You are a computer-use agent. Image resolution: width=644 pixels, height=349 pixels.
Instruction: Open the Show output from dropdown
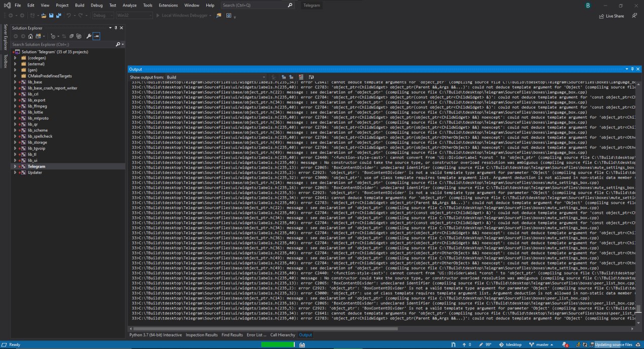pyautogui.click(x=215, y=77)
